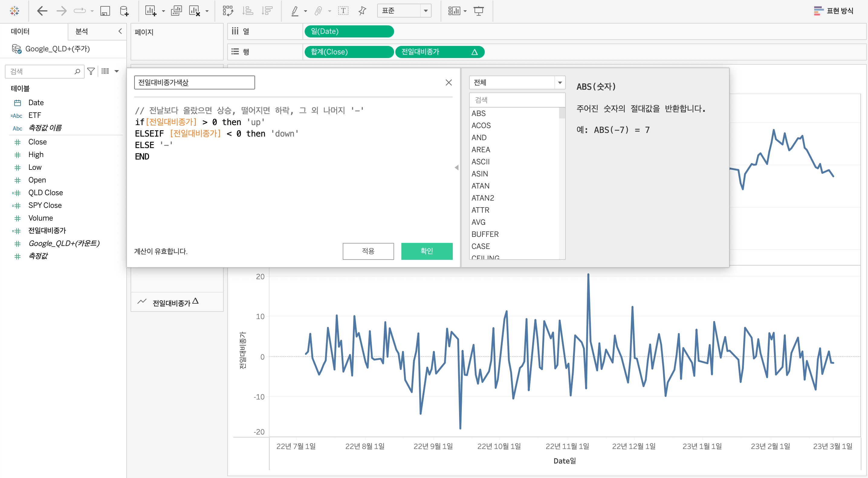Click the add new data source icon
Screen dimensions: 868x478
point(124,11)
